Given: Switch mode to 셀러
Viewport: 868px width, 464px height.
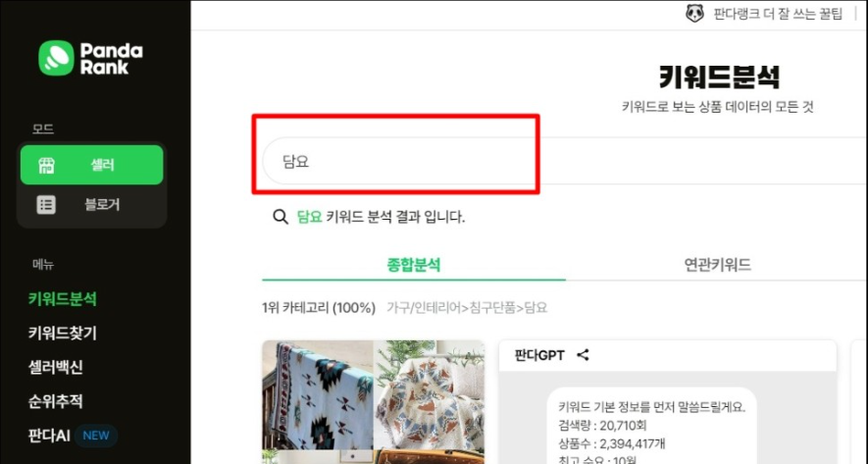Looking at the screenshot, I should point(92,165).
